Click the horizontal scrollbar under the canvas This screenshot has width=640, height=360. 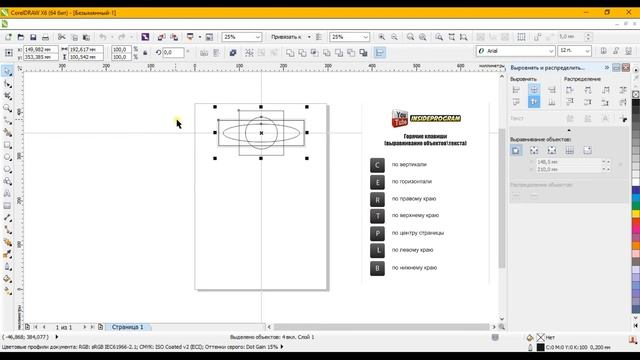coord(381,327)
